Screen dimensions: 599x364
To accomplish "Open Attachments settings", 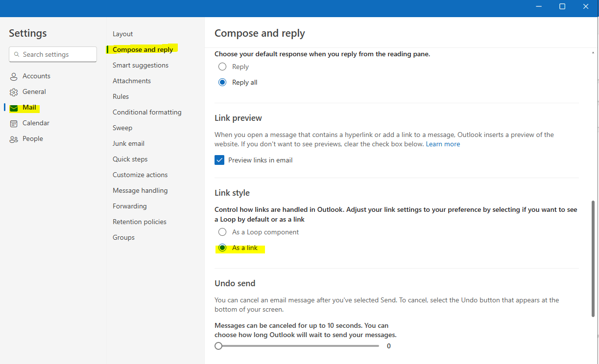I will (x=132, y=81).
